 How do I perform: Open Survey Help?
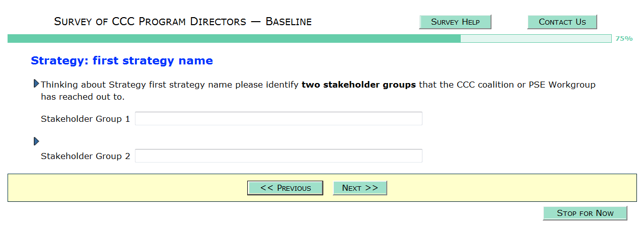coord(455,22)
